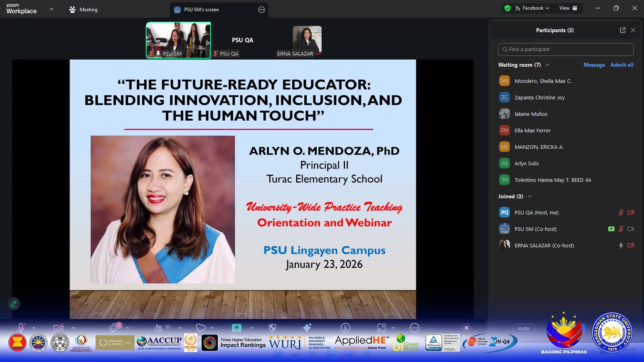644x362 pixels.
Task: Collapse the Joined participants section
Action: (530, 196)
